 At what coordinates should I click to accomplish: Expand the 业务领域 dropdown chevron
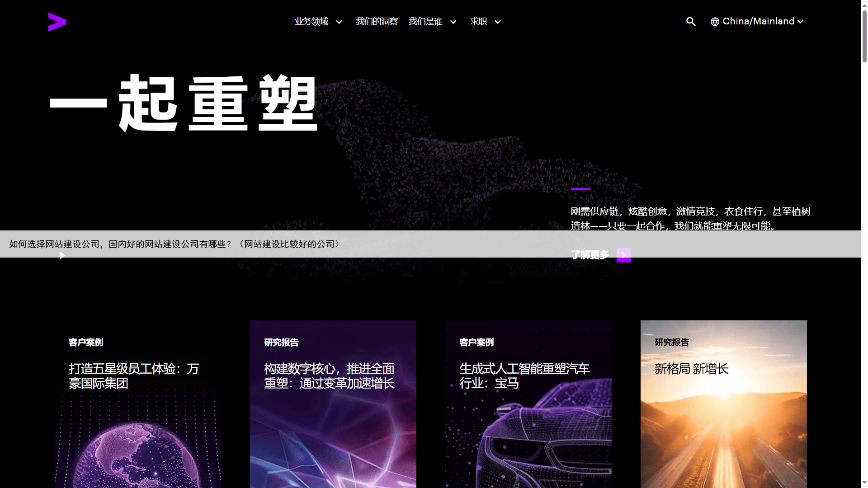pos(339,22)
